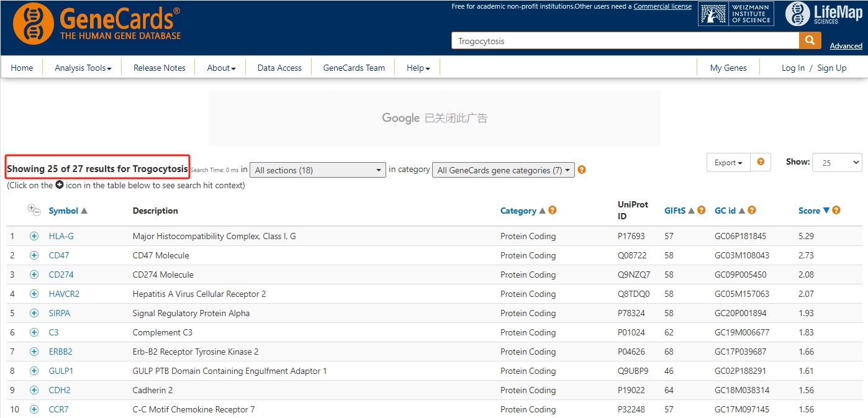
Task: Click the LifeMap Sciences logo
Action: click(823, 14)
